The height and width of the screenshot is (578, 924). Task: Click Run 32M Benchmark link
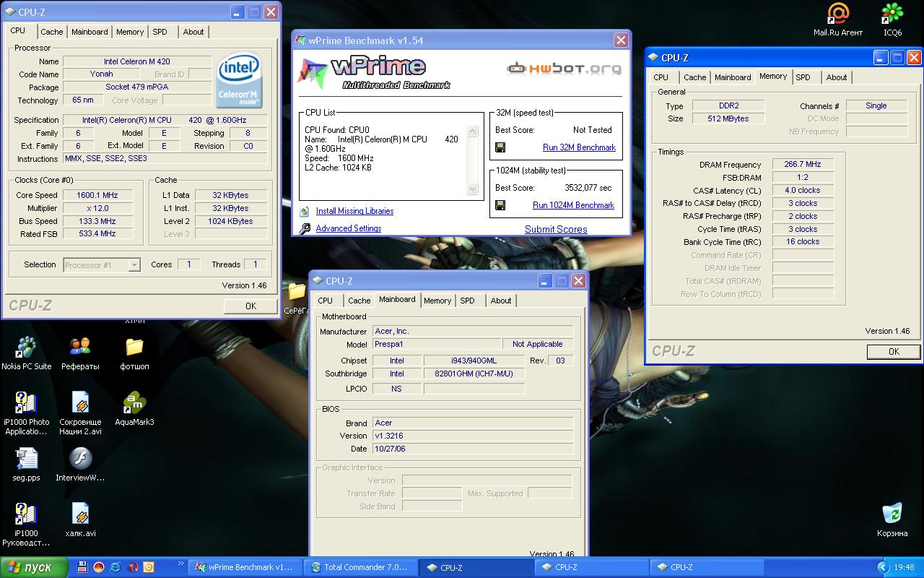(x=579, y=147)
